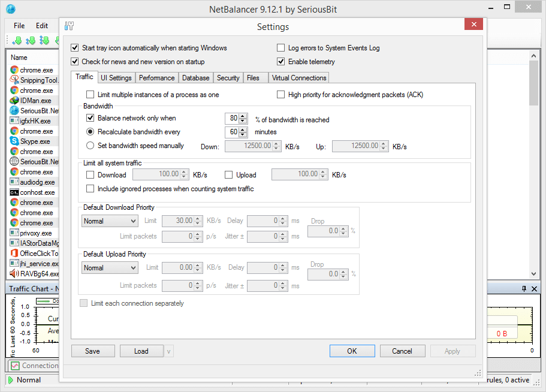This screenshot has height=392, width=546.
Task: Select the audiodg.exe process icon
Action: 14,182
